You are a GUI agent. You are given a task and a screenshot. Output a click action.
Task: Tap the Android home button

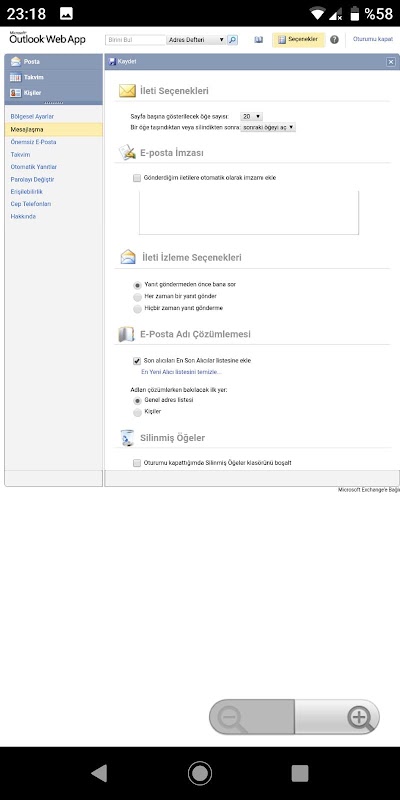(200, 773)
